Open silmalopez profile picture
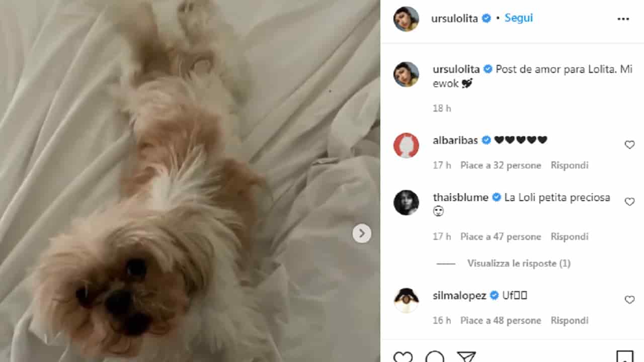This screenshot has width=644, height=362. (406, 300)
